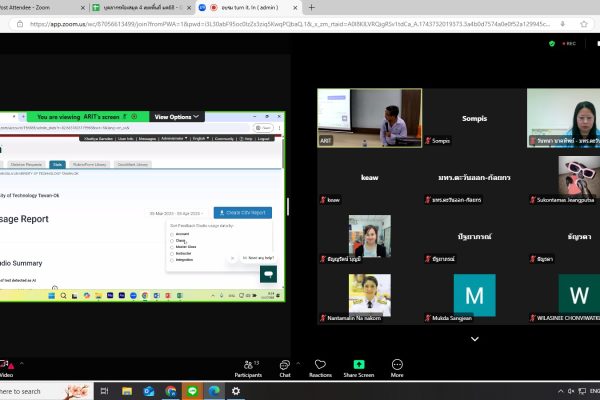Show more participants with the down chevron
This screenshot has height=400, width=600.
474,339
